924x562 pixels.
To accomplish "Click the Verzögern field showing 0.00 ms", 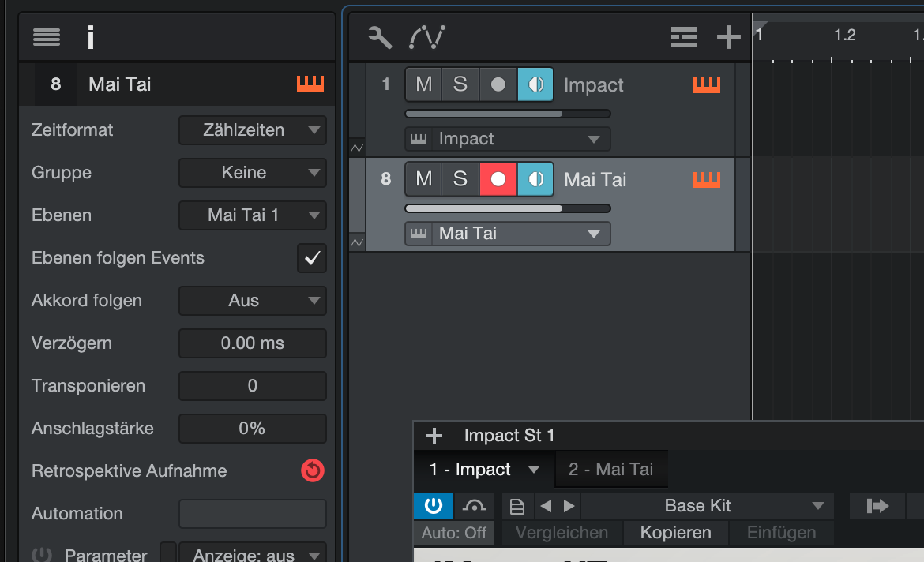I will 252,343.
